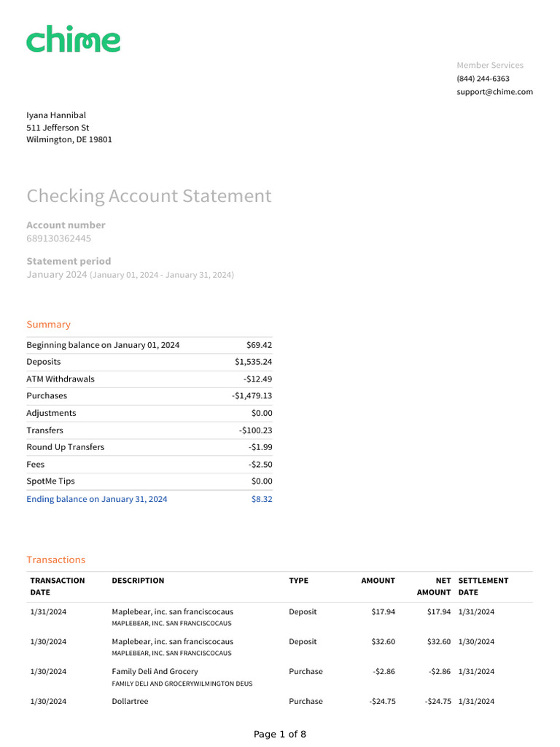
Task: Click the Ending balance on January 31 row
Action: click(x=97, y=499)
